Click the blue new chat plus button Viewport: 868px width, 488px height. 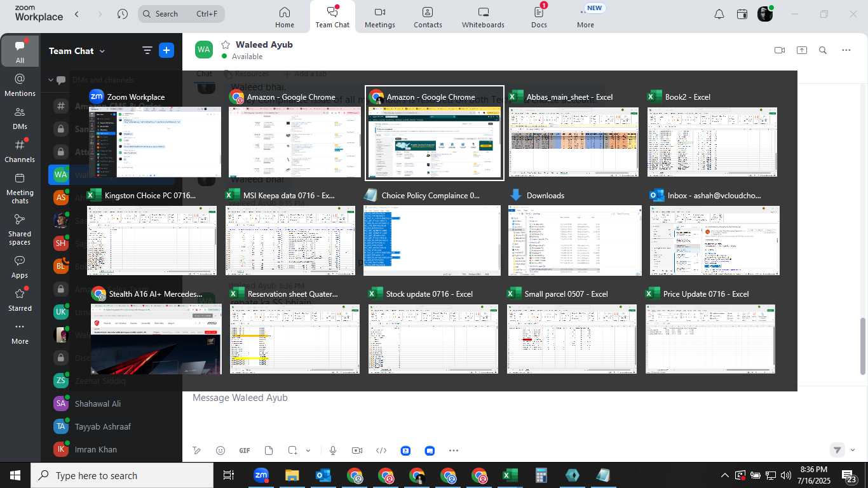(166, 51)
